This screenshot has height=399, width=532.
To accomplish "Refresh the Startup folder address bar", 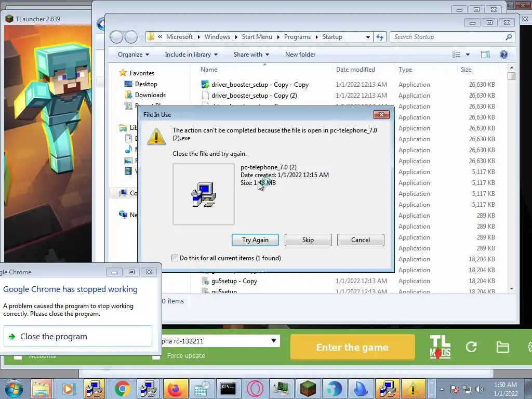I will (380, 37).
